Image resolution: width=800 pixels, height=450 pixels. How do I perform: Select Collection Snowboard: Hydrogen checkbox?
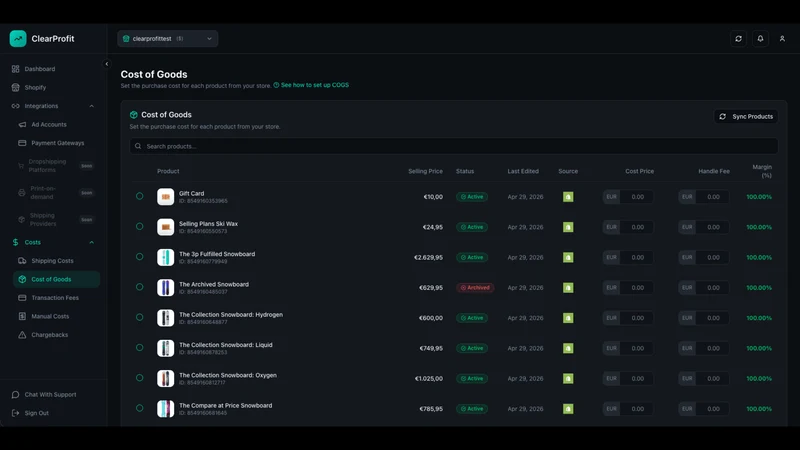point(139,317)
